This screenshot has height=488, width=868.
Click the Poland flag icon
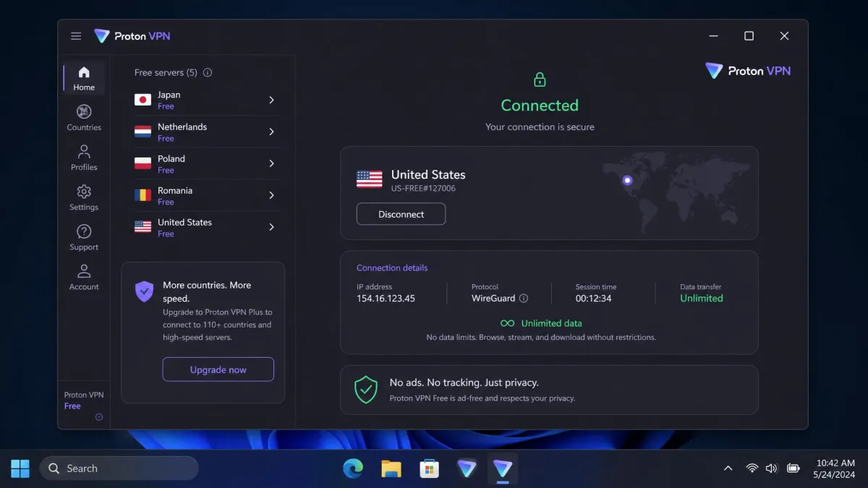[143, 163]
